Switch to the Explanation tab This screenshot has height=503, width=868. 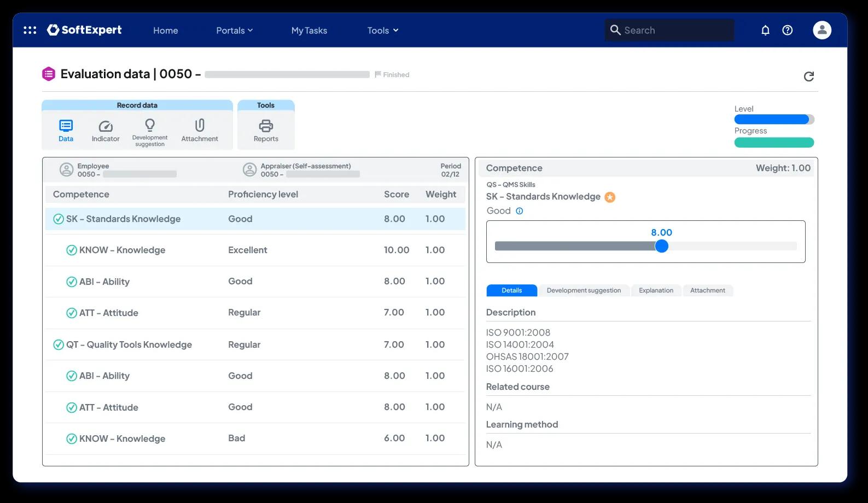click(656, 290)
